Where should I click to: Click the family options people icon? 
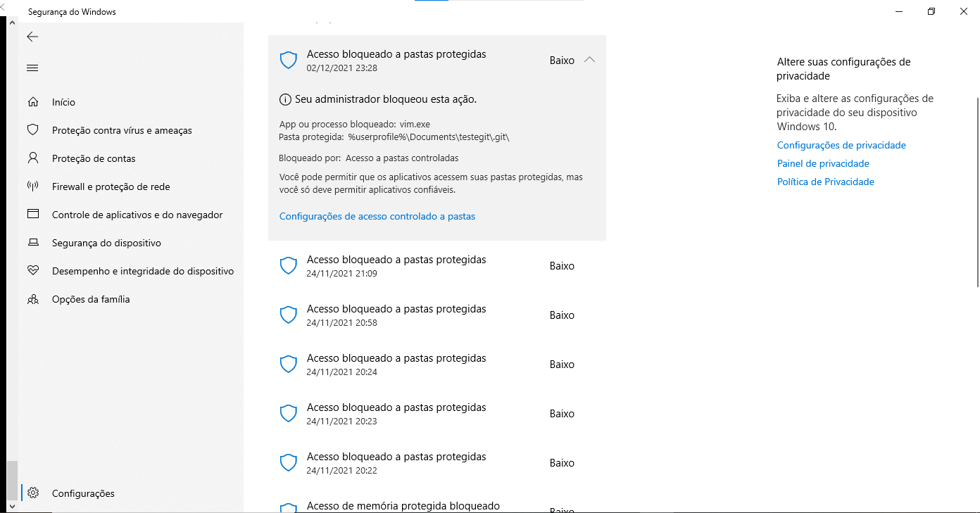pos(32,299)
